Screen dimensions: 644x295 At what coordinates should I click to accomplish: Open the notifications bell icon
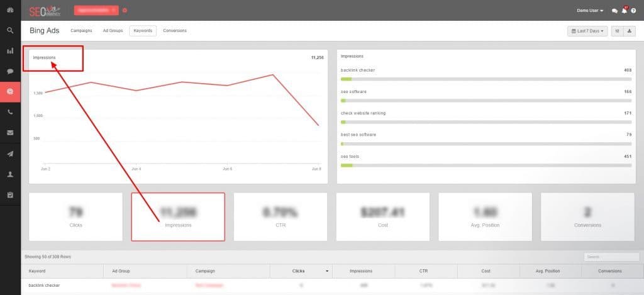[625, 10]
